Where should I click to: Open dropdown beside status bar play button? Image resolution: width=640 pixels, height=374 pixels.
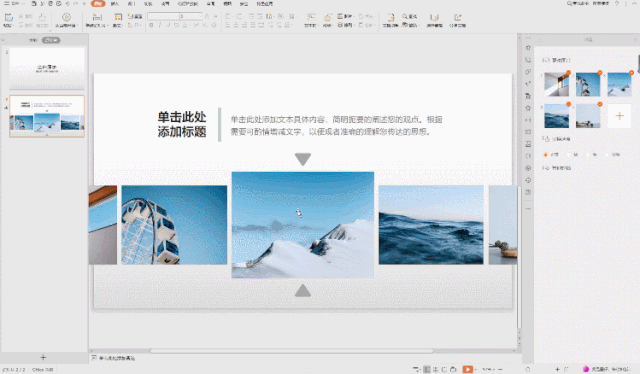476,369
